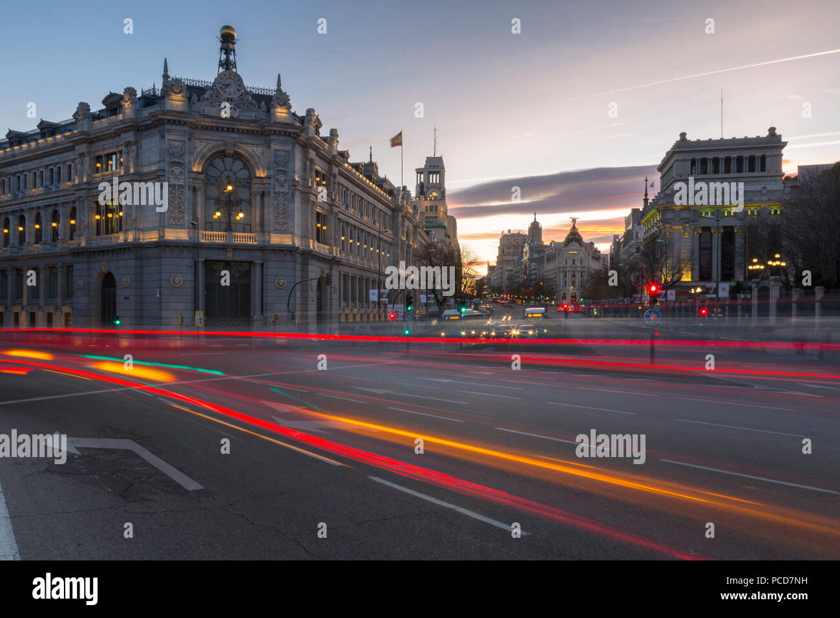The image size is (840, 618).
Task: Click the www.alamy.com text
Action: [x=764, y=596]
